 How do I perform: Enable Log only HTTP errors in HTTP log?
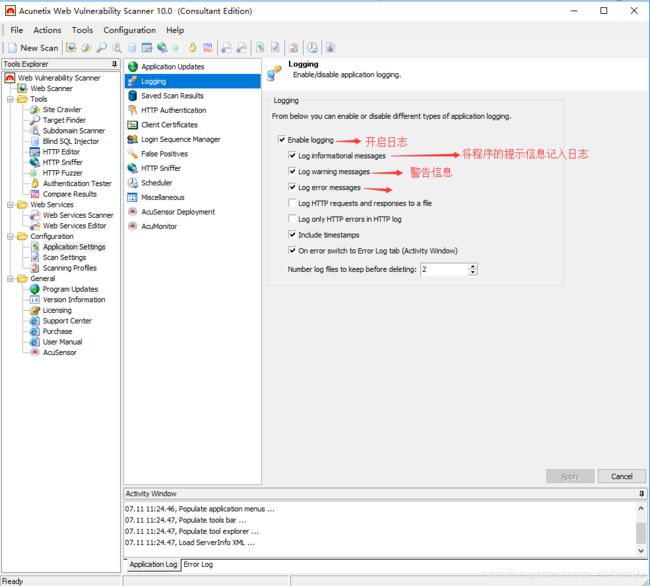coord(292,219)
